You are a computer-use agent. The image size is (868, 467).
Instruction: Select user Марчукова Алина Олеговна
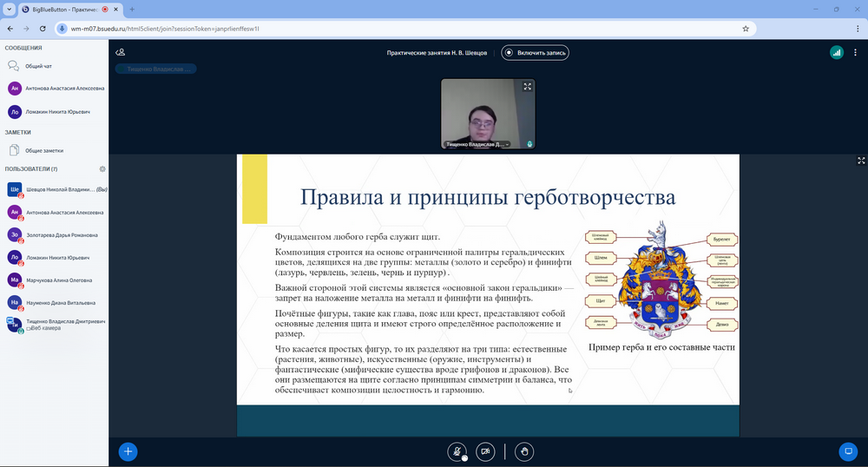(60, 280)
